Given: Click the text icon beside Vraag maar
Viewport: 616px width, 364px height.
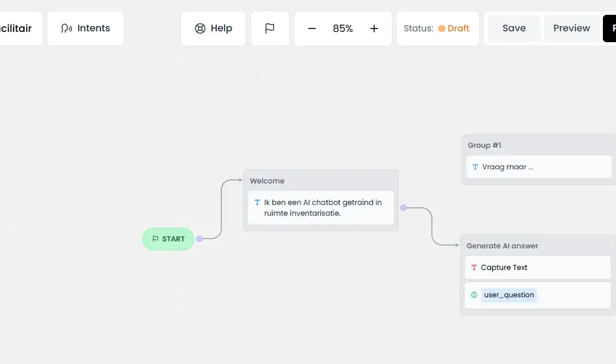Looking at the screenshot, I should point(475,167).
